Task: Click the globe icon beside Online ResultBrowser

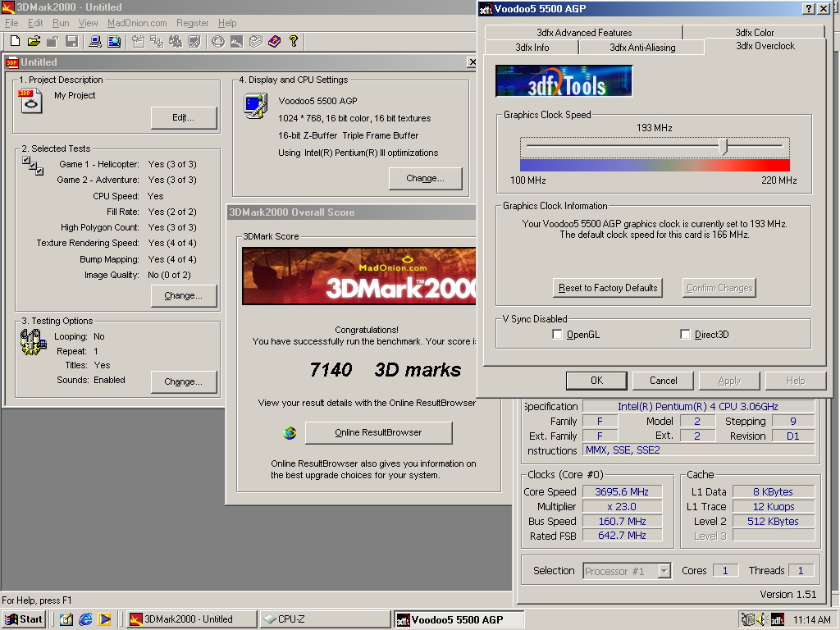Action: point(290,433)
